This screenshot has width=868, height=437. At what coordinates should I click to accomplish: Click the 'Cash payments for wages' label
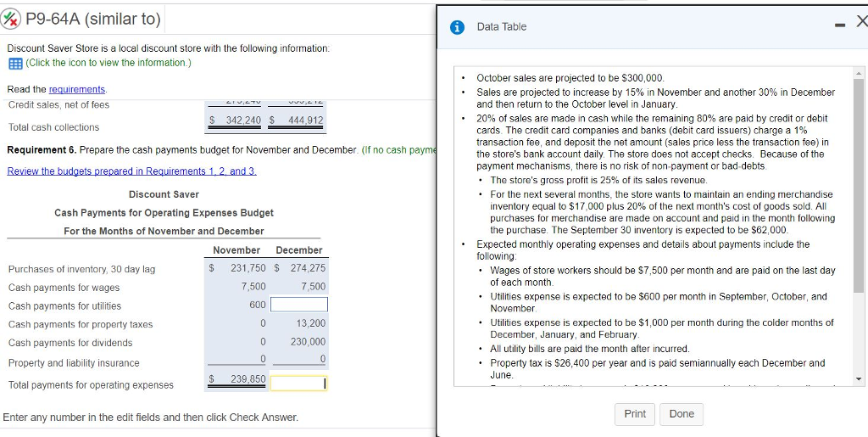(64, 288)
